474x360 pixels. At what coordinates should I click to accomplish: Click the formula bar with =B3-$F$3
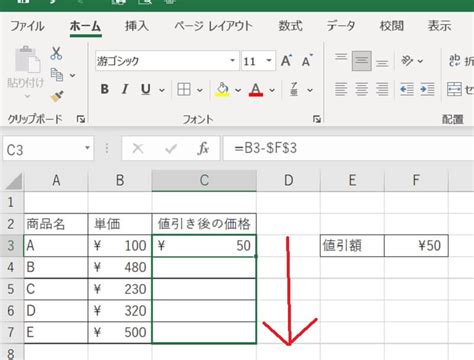tap(348, 148)
